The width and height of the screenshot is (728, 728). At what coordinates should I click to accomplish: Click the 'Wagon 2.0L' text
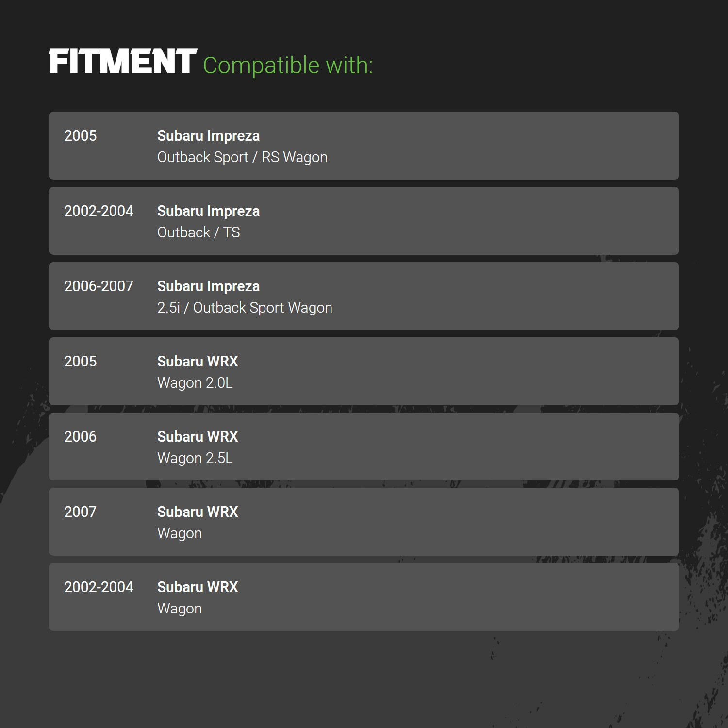click(195, 383)
